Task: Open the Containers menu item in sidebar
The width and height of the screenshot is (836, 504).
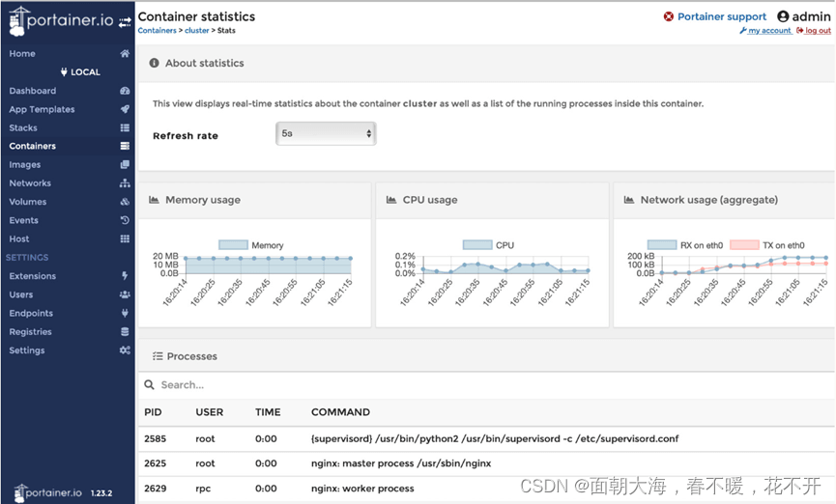Action: click(x=33, y=146)
